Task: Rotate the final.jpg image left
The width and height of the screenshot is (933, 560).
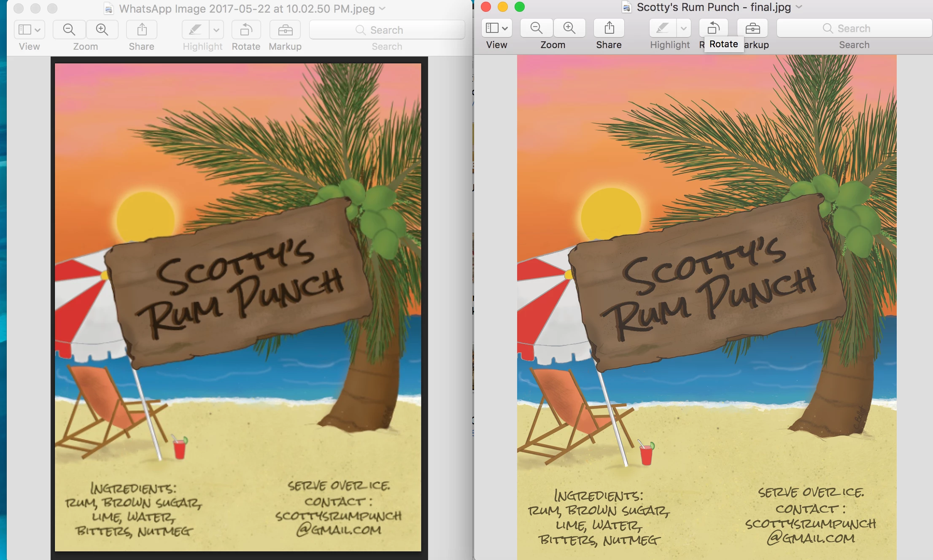Action: coord(713,28)
